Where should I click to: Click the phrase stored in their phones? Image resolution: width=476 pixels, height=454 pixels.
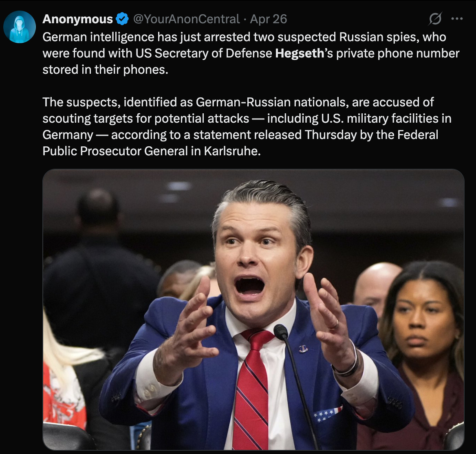(105, 70)
